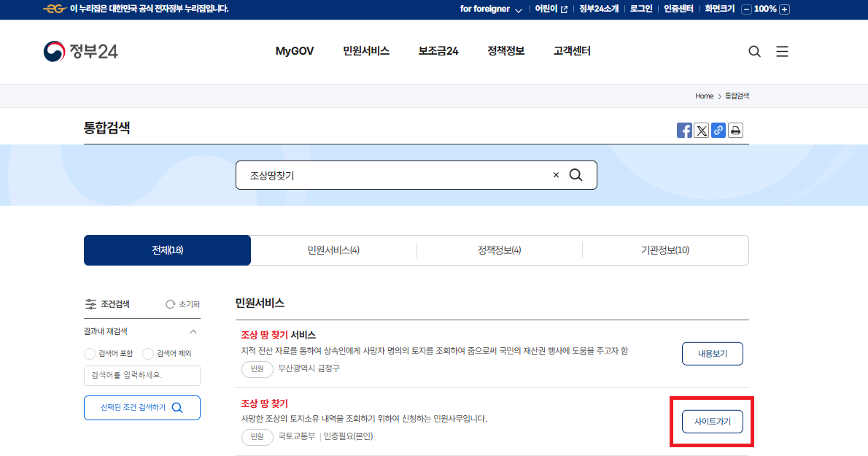Copy the page URL using the link icon
The height and width of the screenshot is (456, 868).
point(718,130)
